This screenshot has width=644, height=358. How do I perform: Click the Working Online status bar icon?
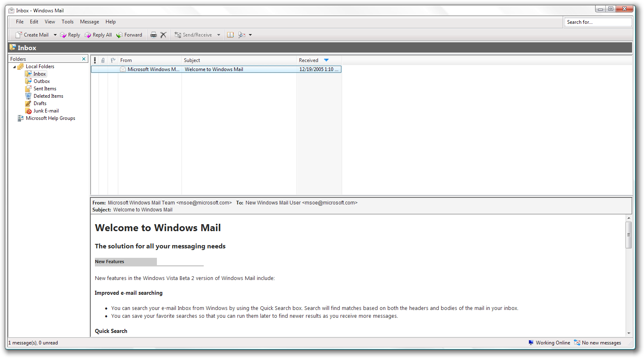pos(531,343)
